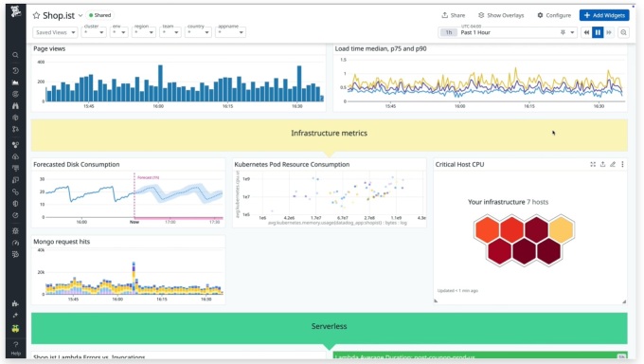Viewport: 644px width, 364px height.
Task: Expand the Past 1 Hour time dropdown arrow
Action: click(572, 32)
